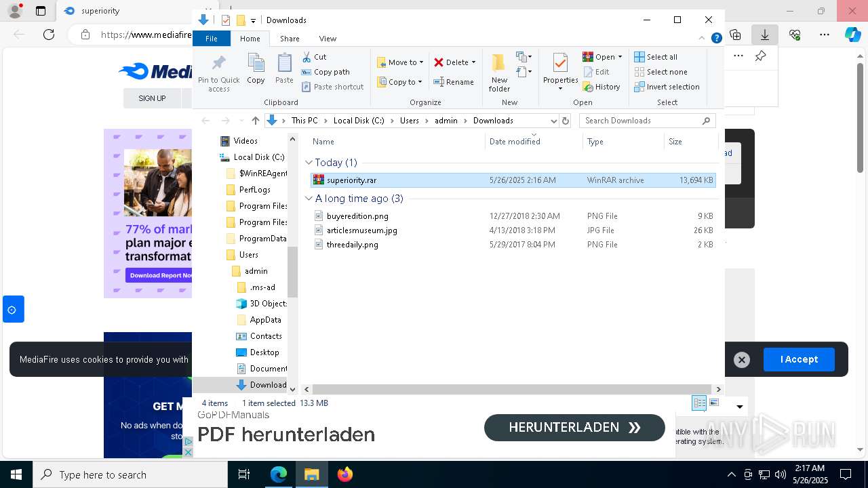
Task: Open address bar history dropdown
Action: point(553,121)
